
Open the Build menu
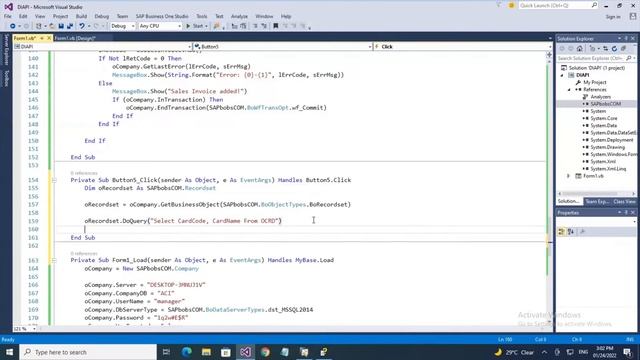pyautogui.click(x=81, y=16)
